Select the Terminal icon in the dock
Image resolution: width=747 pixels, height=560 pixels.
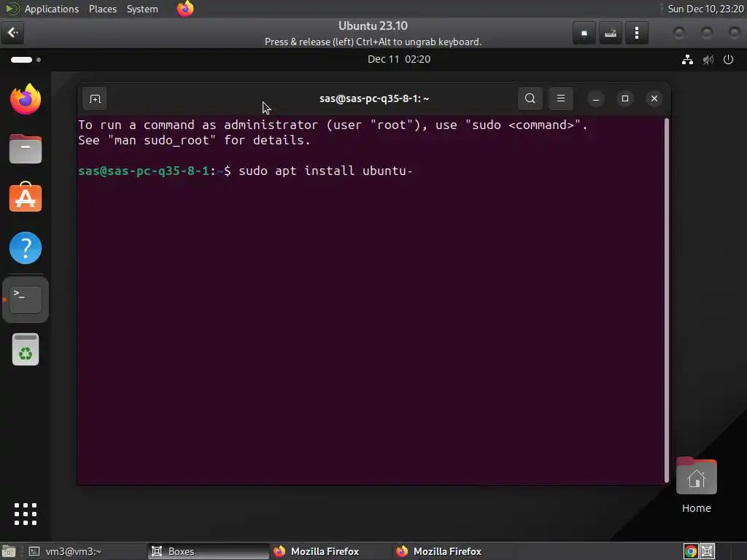coord(26,300)
